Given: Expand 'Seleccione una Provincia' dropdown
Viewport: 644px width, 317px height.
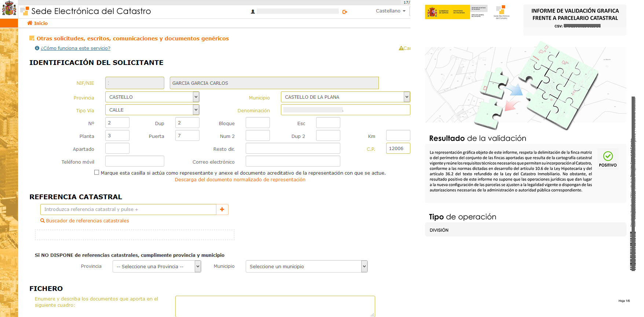Looking at the screenshot, I should (198, 266).
